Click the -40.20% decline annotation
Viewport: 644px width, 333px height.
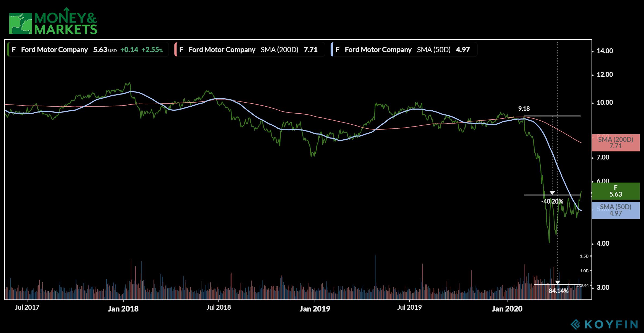click(x=552, y=201)
